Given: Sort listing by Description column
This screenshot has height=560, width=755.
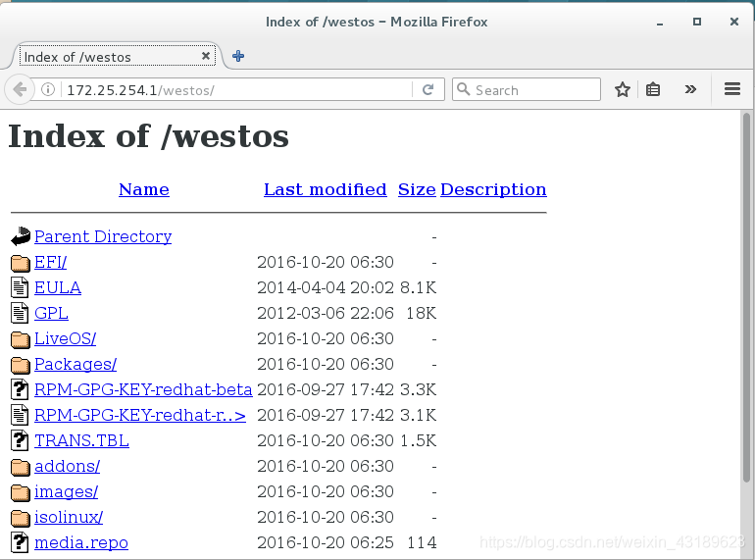Looking at the screenshot, I should (493, 189).
